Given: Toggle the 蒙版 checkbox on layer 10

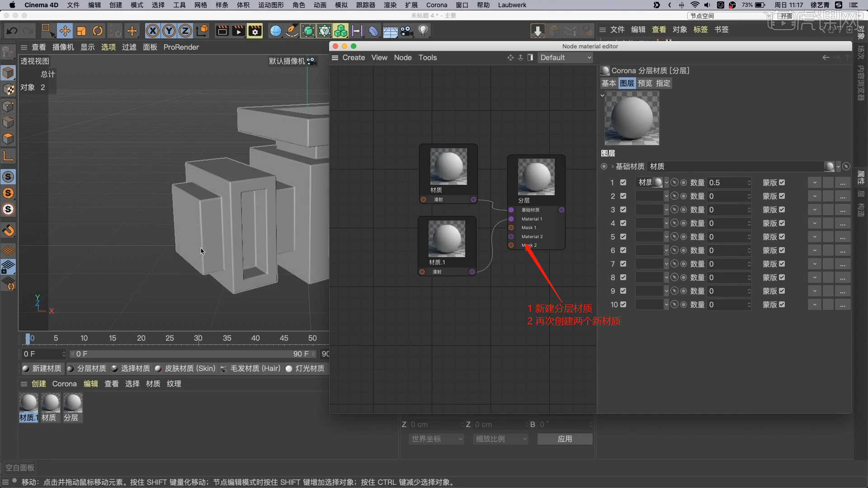Looking at the screenshot, I should click(782, 305).
